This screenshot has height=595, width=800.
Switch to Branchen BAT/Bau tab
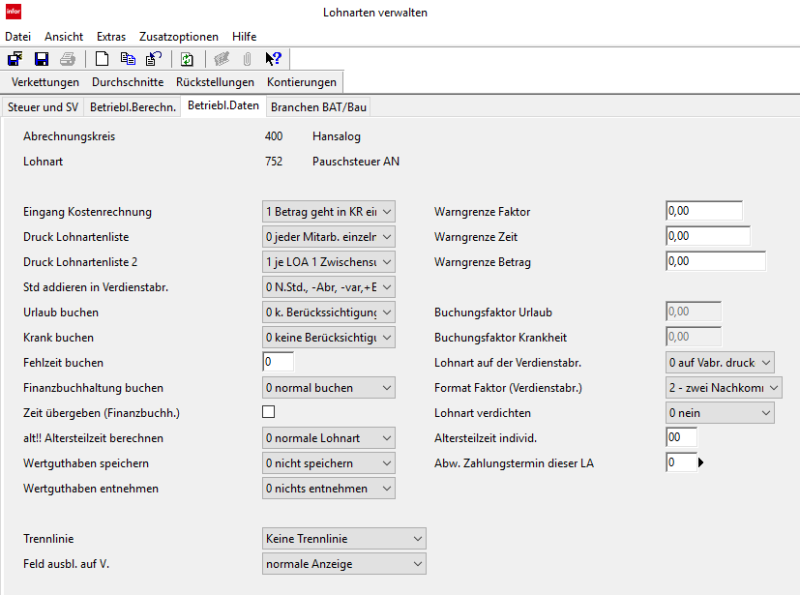(318, 107)
